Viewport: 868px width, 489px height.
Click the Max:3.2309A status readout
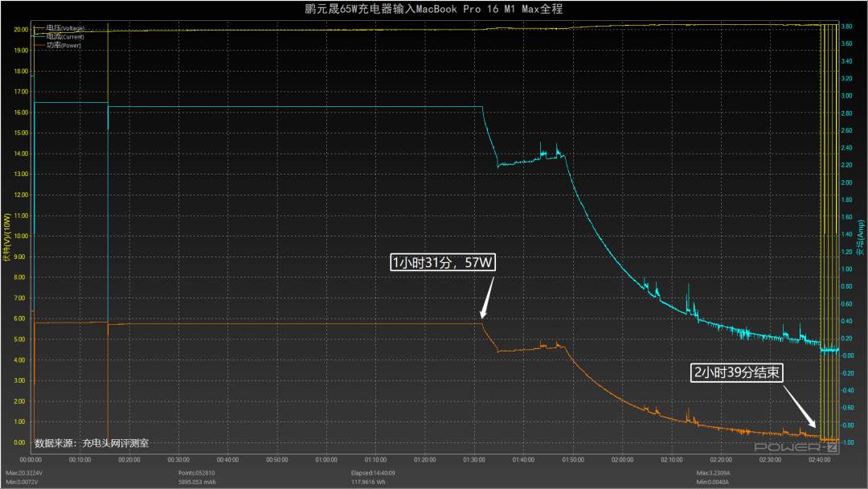[713, 473]
